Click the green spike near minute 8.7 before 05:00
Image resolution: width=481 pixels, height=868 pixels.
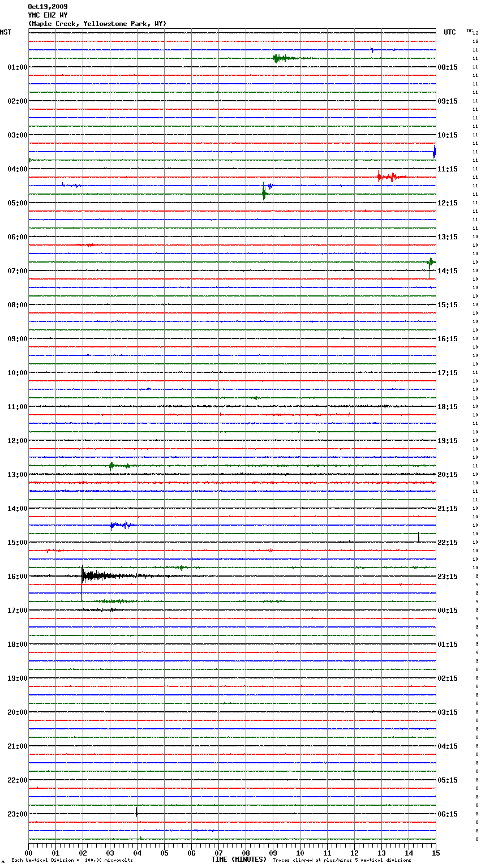(264, 193)
